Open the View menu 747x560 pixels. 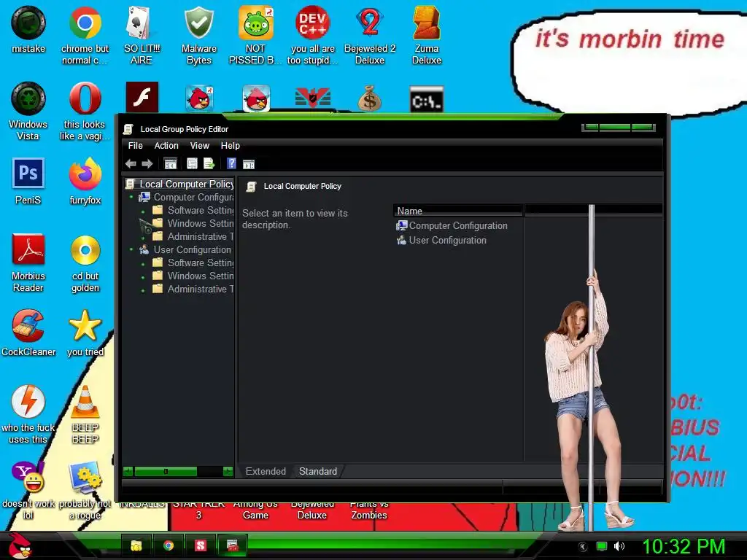click(200, 146)
